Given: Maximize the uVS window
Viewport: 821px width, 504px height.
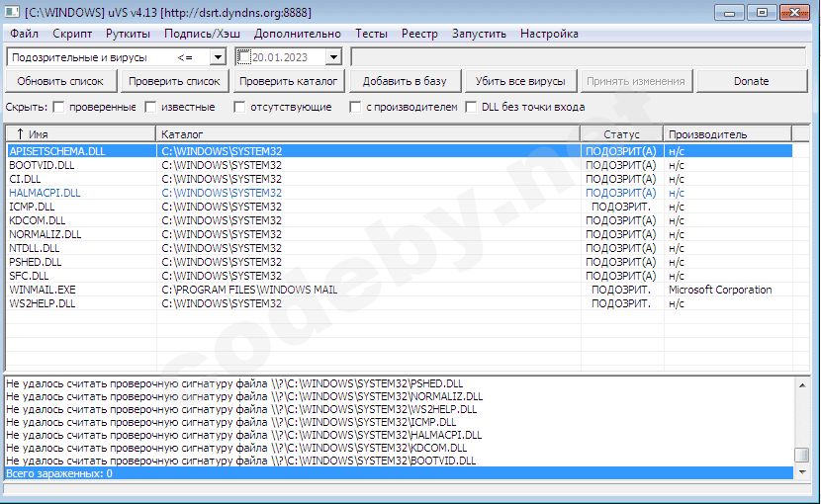Looking at the screenshot, I should click(762, 13).
